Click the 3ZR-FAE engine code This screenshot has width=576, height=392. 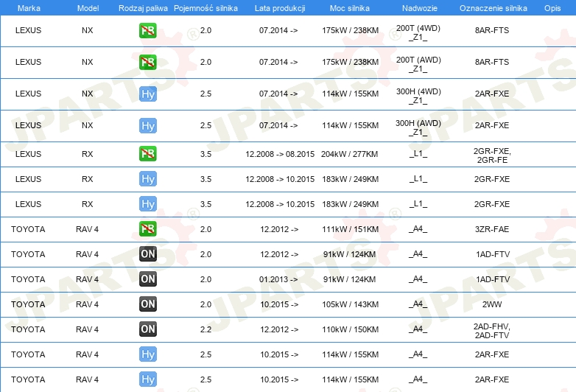coord(492,229)
